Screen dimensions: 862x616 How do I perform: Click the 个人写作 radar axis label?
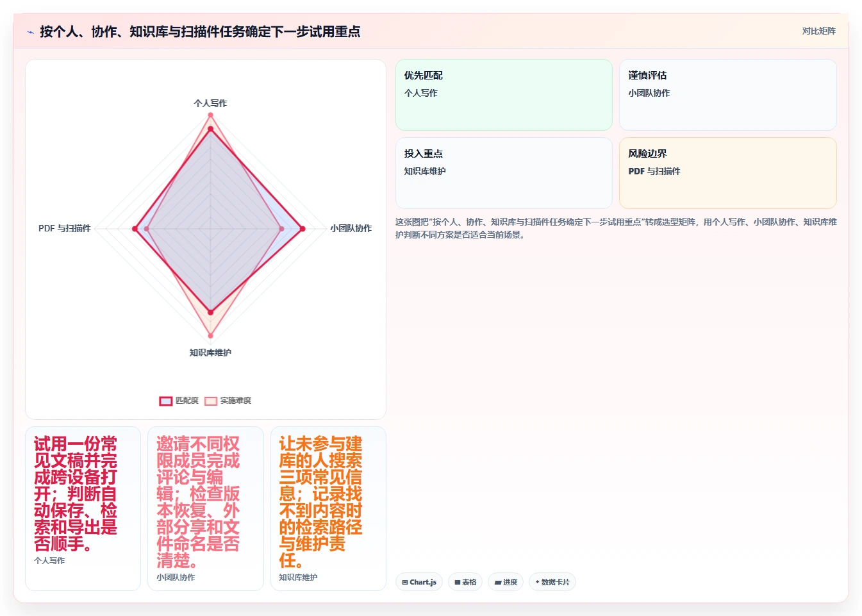click(210, 103)
